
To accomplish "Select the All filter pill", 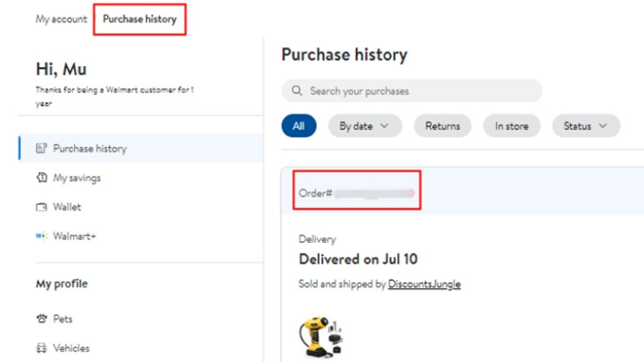I will [x=299, y=125].
